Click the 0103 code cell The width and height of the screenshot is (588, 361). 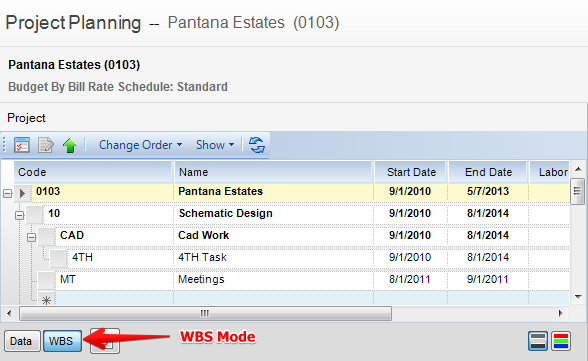[102, 192]
